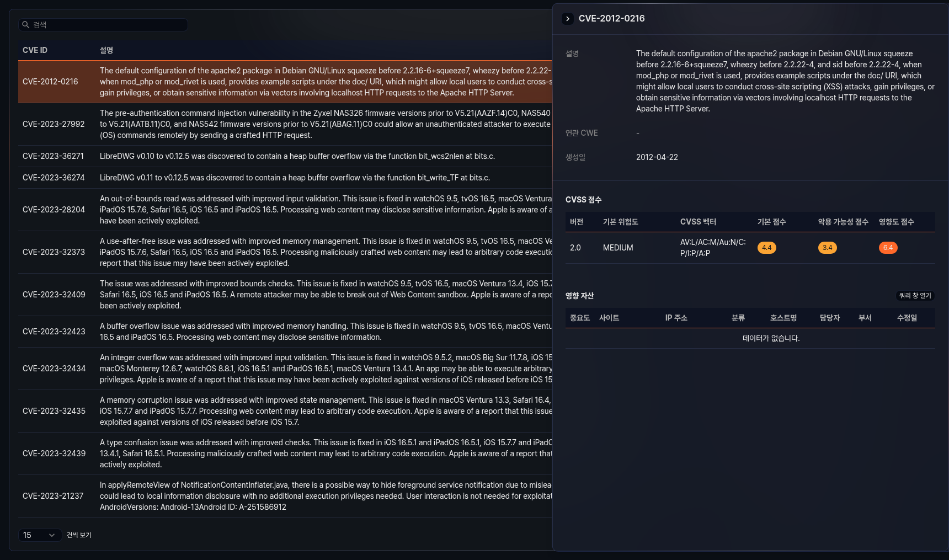Click the CVE ID column header
This screenshot has height=560, width=949.
click(x=35, y=50)
